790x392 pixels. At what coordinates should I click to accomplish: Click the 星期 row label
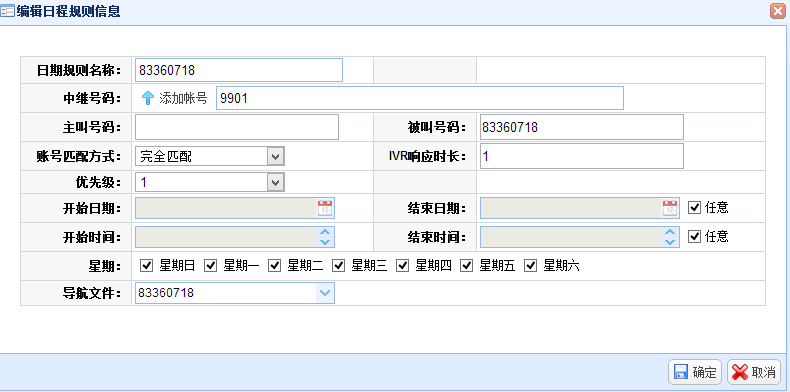pos(104,266)
